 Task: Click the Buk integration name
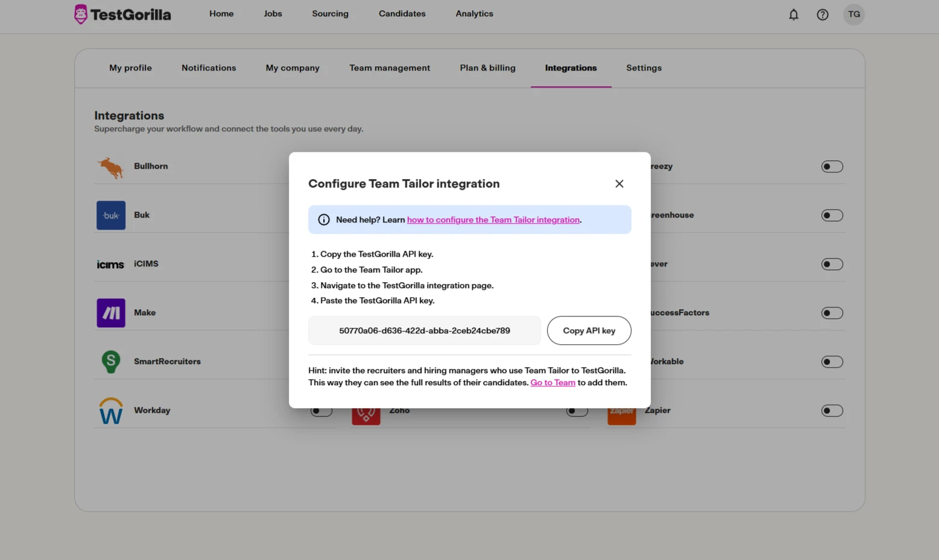142,215
